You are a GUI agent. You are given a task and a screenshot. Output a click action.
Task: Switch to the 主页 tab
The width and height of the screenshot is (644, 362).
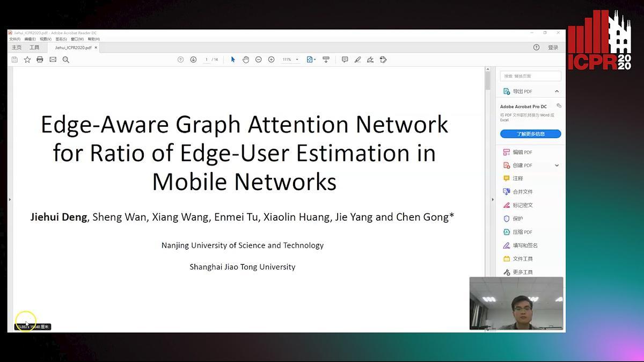point(17,48)
